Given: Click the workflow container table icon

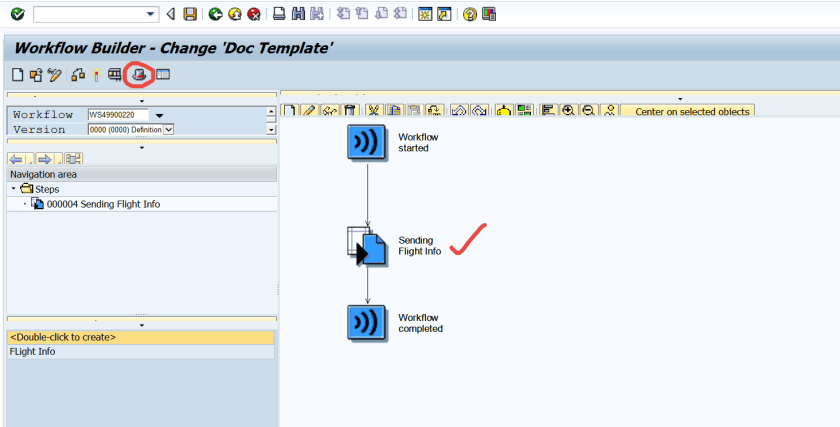Looking at the screenshot, I should 163,74.
